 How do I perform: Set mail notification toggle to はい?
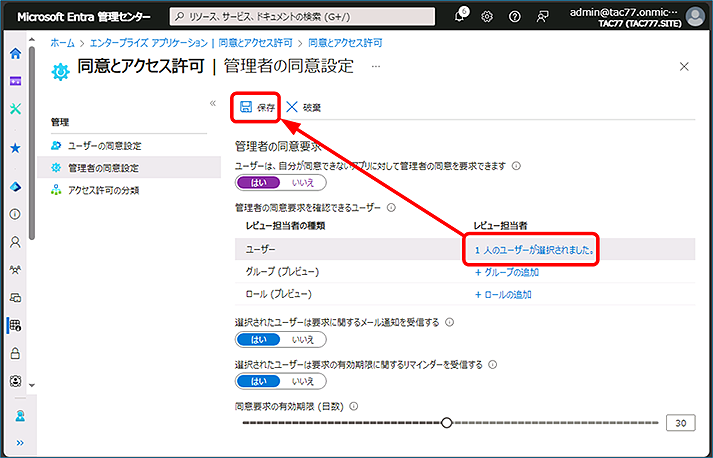point(258,339)
